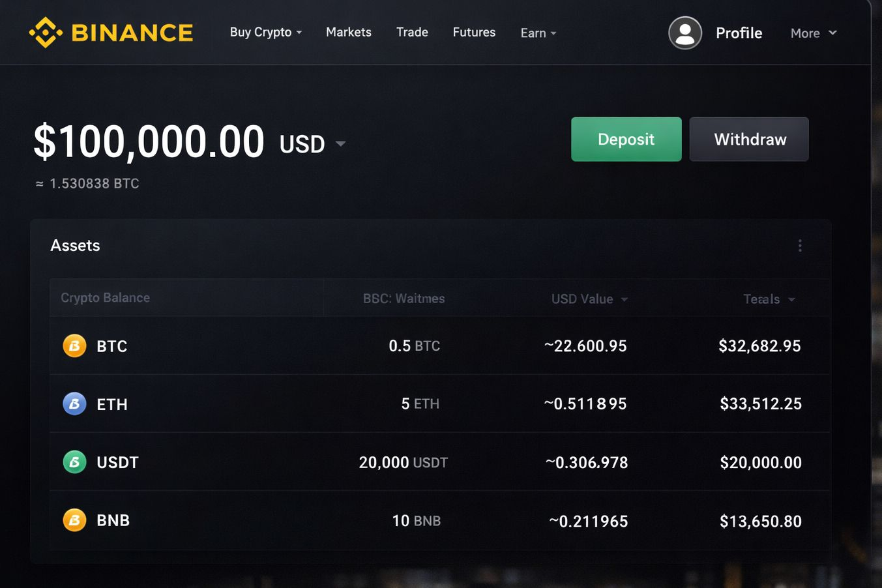Screen dimensions: 882x588
Task: Open the Futures menu item
Action: pos(474,32)
